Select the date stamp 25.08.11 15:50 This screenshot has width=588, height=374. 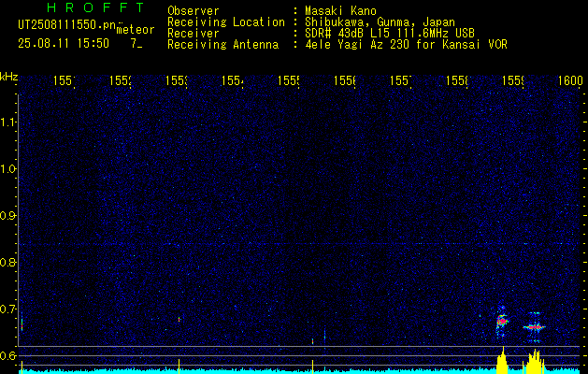pos(64,44)
